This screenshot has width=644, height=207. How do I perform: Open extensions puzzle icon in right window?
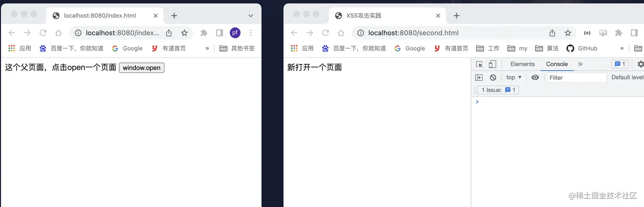pyautogui.click(x=619, y=33)
